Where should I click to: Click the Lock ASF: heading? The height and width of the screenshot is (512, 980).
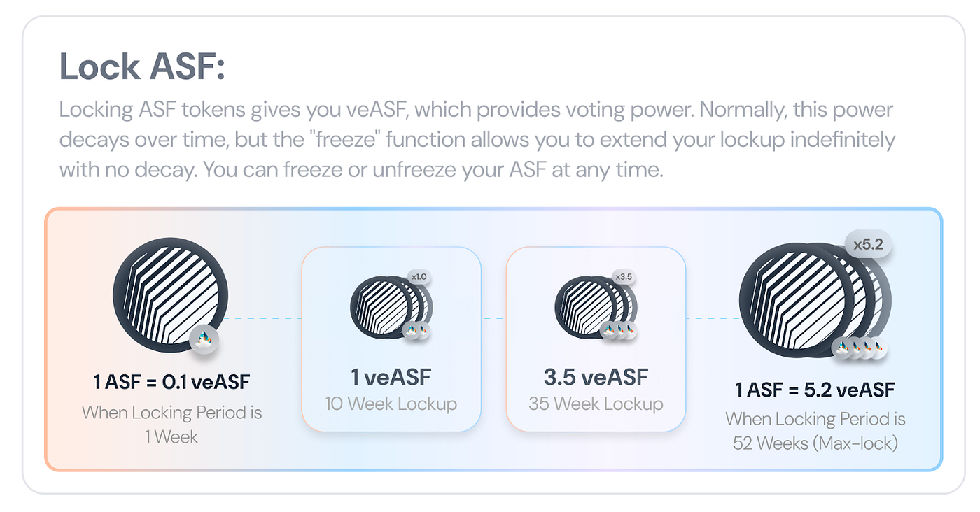[x=142, y=67]
